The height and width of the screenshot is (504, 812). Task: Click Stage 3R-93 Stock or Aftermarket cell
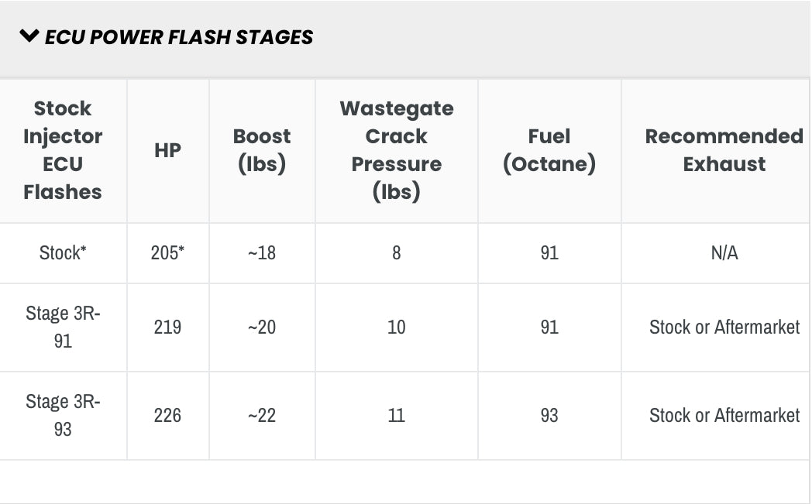pos(724,415)
